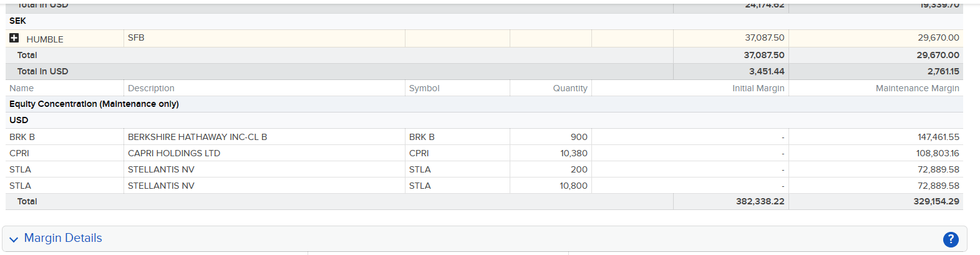Image resolution: width=980 pixels, height=255 pixels.
Task: Expand the HUMBLE row plus icon
Action: (14, 38)
